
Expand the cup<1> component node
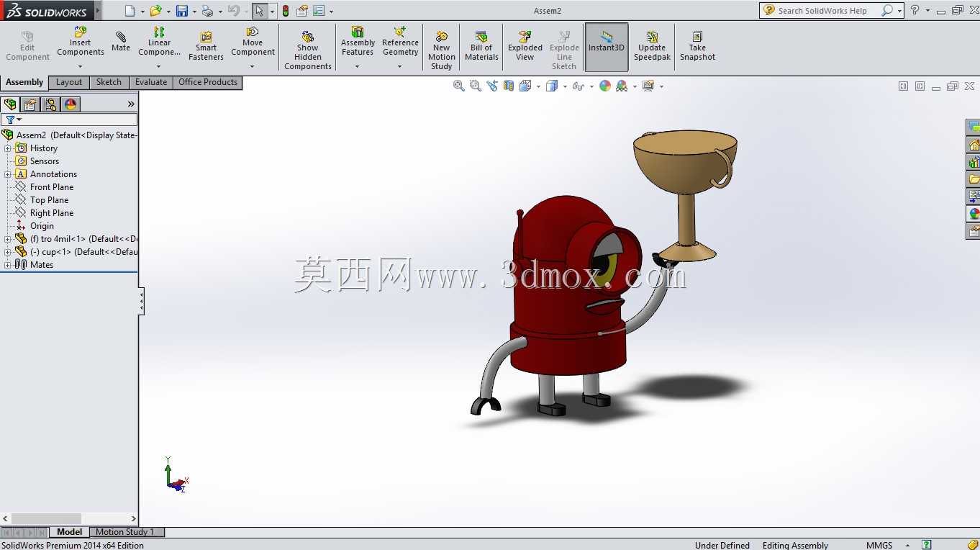[8, 252]
